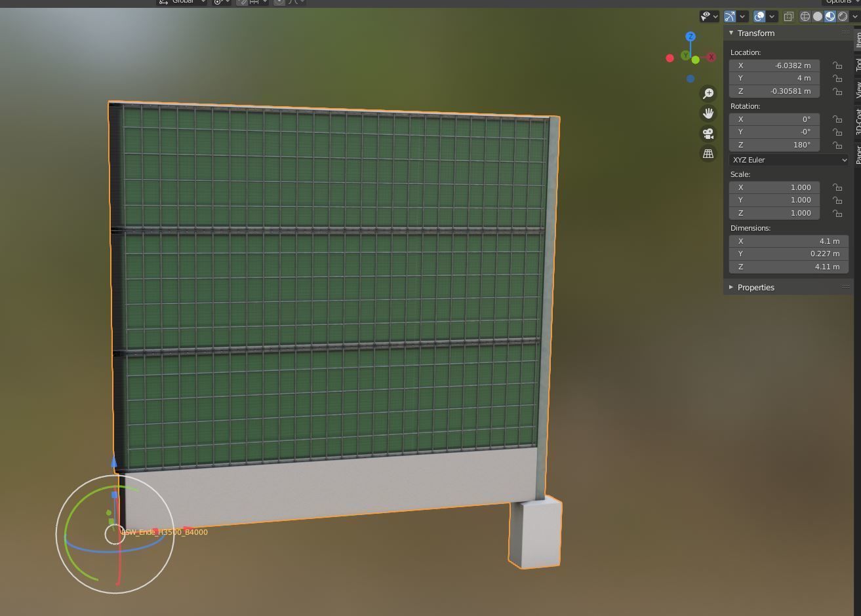Open the Options dropdown in header
The height and width of the screenshot is (616, 861).
[x=842, y=1]
